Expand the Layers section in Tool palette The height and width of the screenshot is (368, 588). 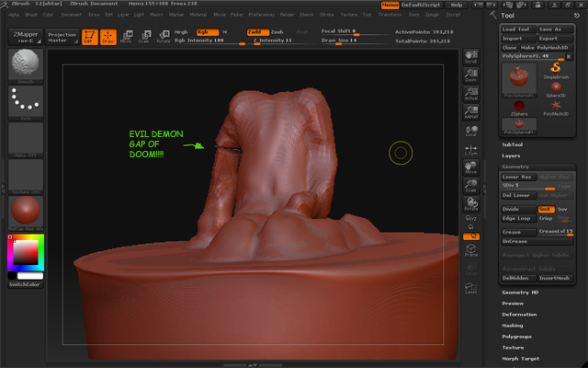pyautogui.click(x=511, y=155)
